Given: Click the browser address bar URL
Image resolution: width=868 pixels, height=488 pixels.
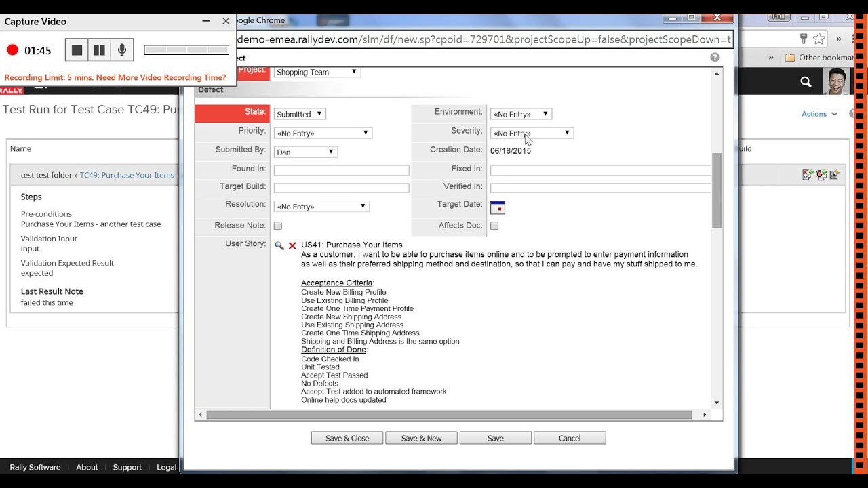Looking at the screenshot, I should pyautogui.click(x=484, y=39).
